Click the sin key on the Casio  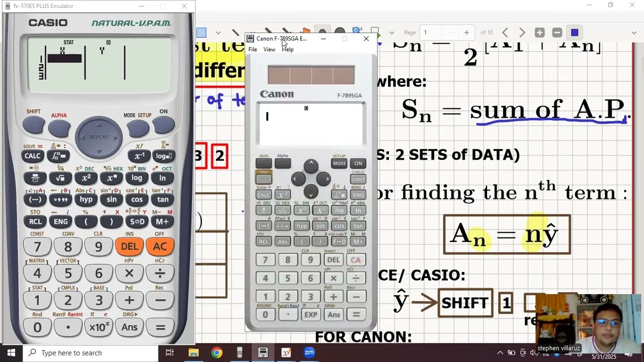(x=112, y=200)
